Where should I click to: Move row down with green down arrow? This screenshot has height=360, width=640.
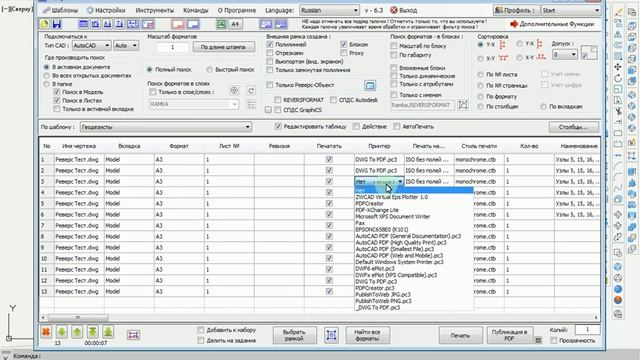coord(61,332)
